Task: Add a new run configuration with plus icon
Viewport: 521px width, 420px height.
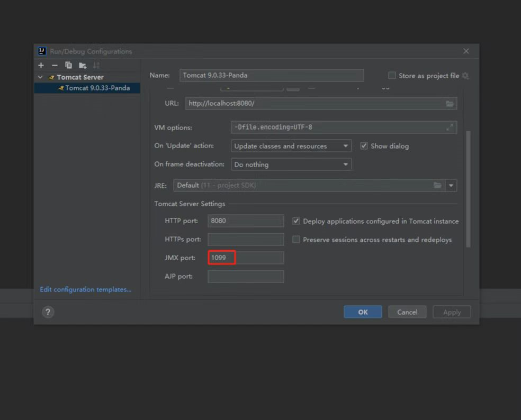Action: click(41, 66)
